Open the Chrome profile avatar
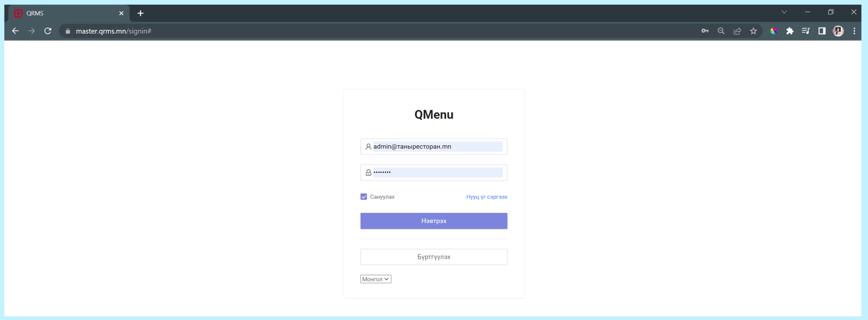Image resolution: width=868 pixels, height=320 pixels. [x=838, y=31]
